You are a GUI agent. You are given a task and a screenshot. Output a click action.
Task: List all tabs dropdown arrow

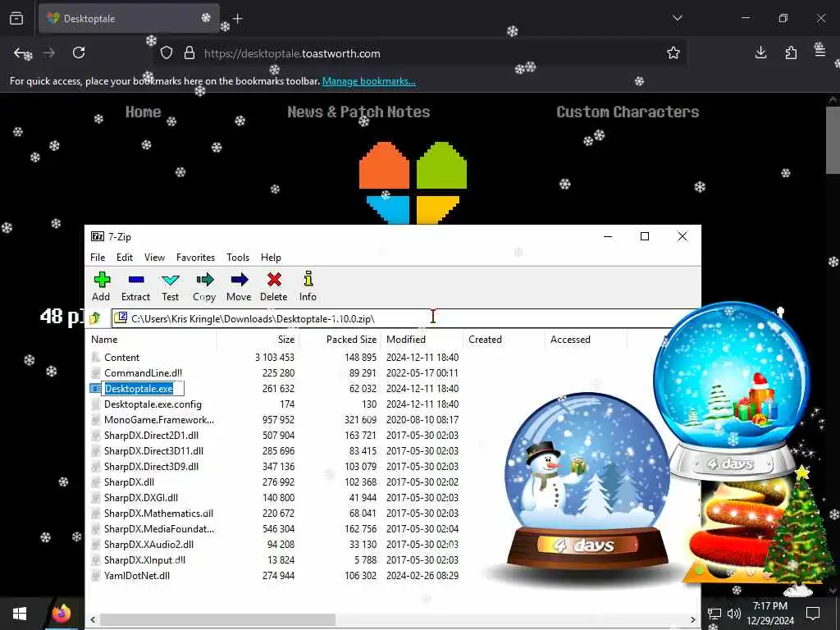678,18
